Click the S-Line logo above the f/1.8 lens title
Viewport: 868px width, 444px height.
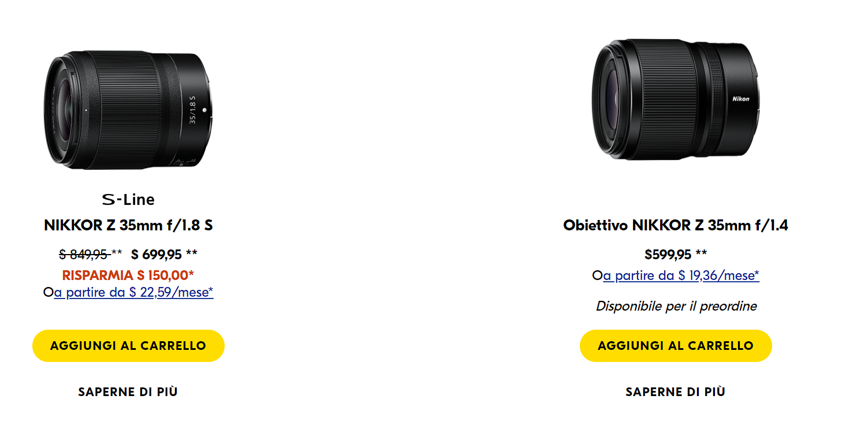[128, 200]
